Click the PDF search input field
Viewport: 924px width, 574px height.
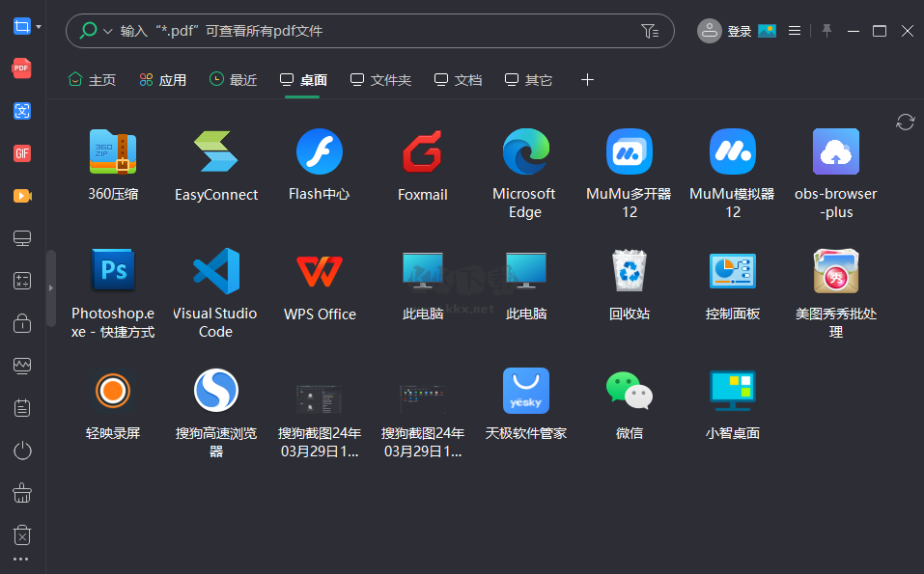[290, 30]
